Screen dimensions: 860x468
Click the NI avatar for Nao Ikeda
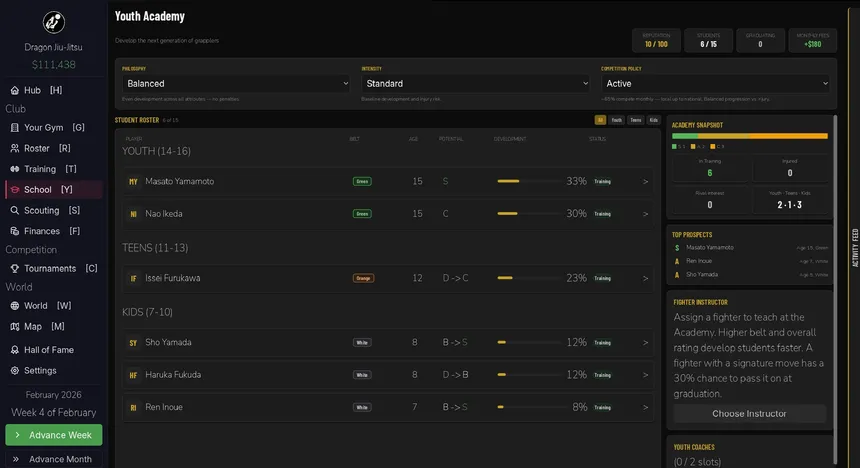click(133, 214)
